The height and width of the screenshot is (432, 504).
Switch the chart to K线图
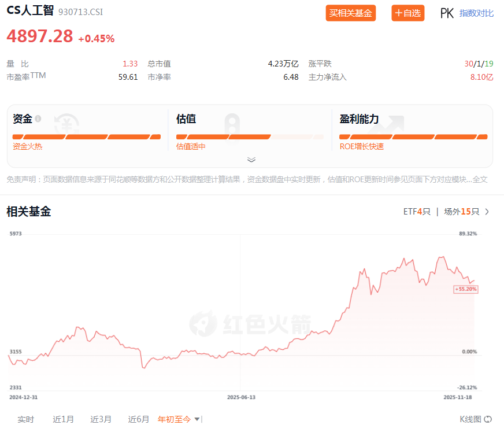[470, 419]
